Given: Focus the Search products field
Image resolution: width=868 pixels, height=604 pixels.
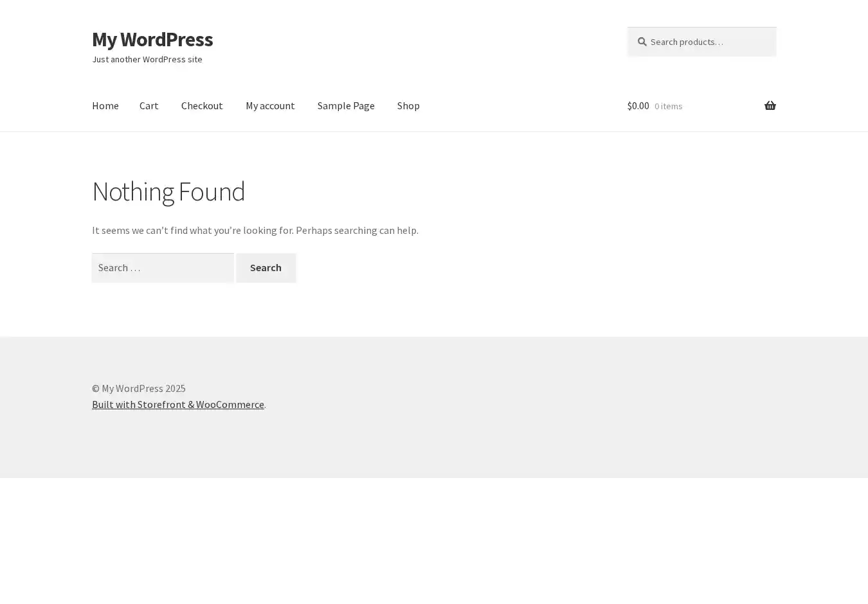Looking at the screenshot, I should [x=707, y=42].
